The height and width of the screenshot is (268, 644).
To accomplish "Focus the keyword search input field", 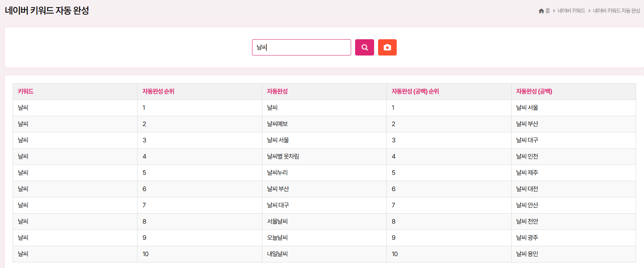I will [302, 47].
